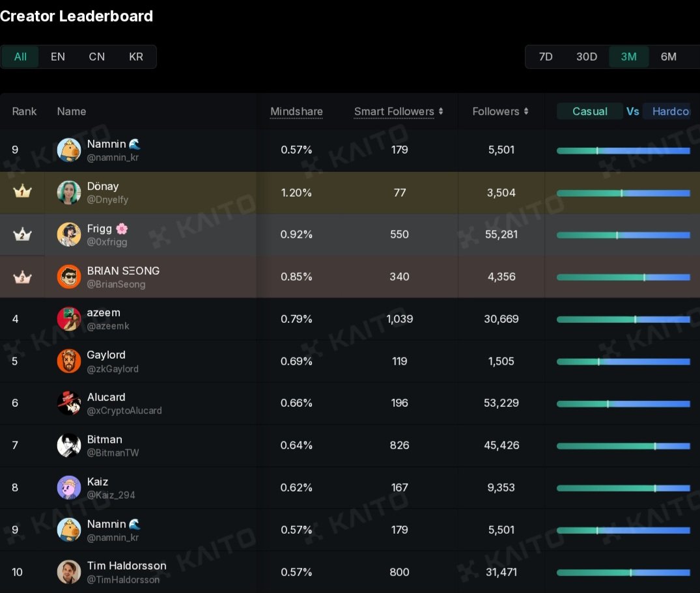Open the @xCryptoAlucard handle link
This screenshot has height=593, width=700.
pyautogui.click(x=124, y=411)
